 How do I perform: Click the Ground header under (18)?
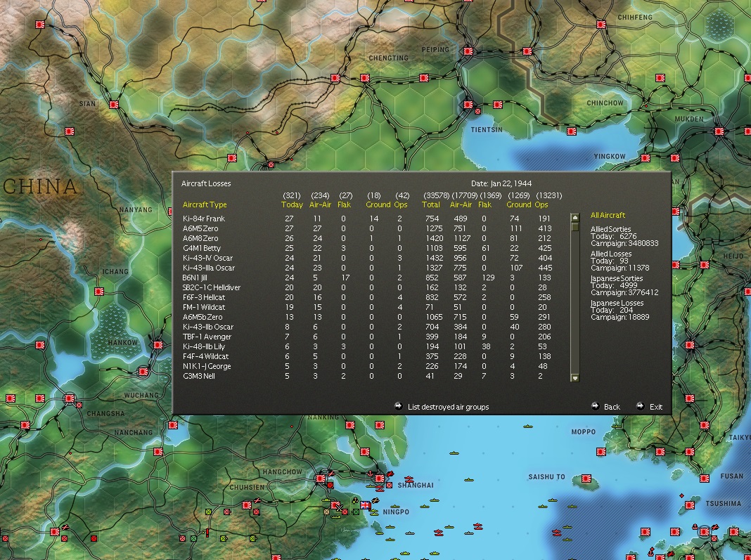click(x=378, y=205)
